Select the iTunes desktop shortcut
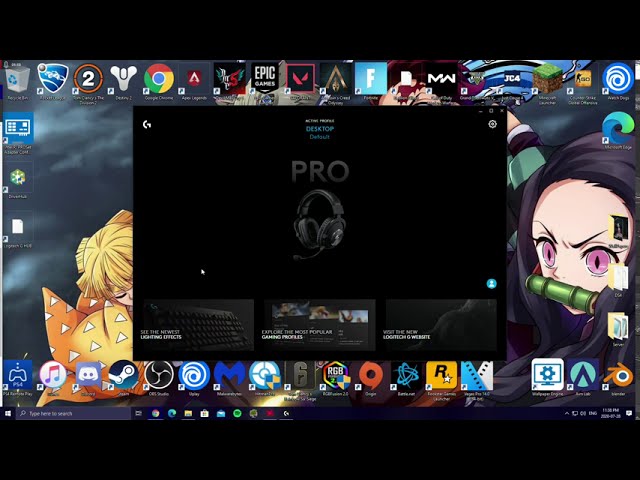The height and width of the screenshot is (480, 640). point(53,378)
